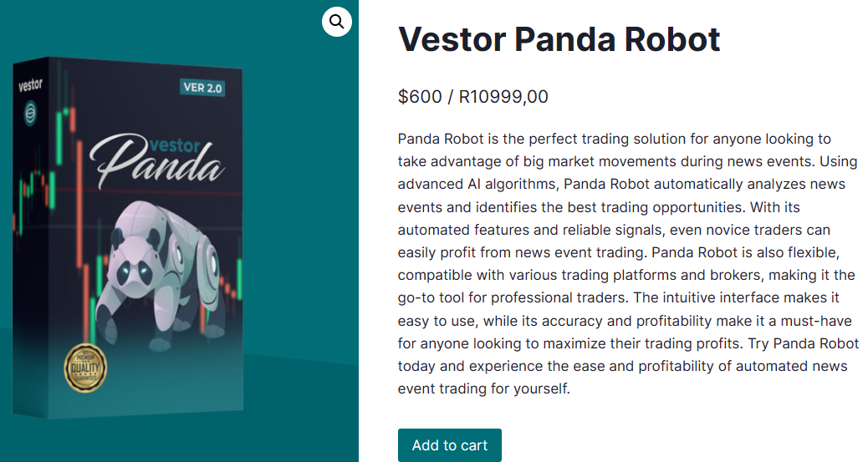Click the cursive Panda lettering on the box
The width and height of the screenshot is (868, 462).
tap(158, 162)
